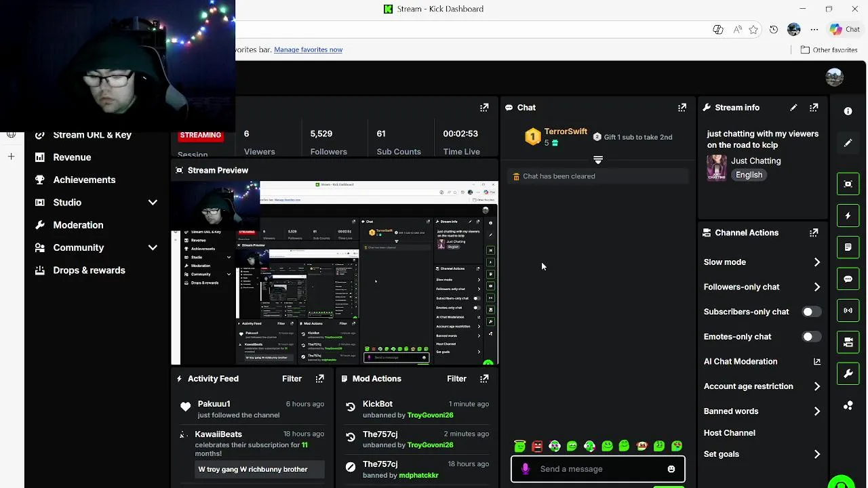Click KawaiiBeats in Activity Feed
The height and width of the screenshot is (488, 868).
pyautogui.click(x=218, y=434)
